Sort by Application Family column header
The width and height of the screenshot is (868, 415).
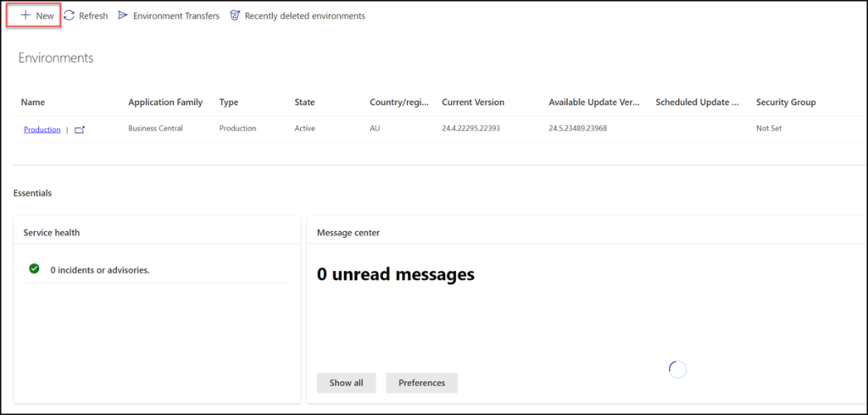165,102
